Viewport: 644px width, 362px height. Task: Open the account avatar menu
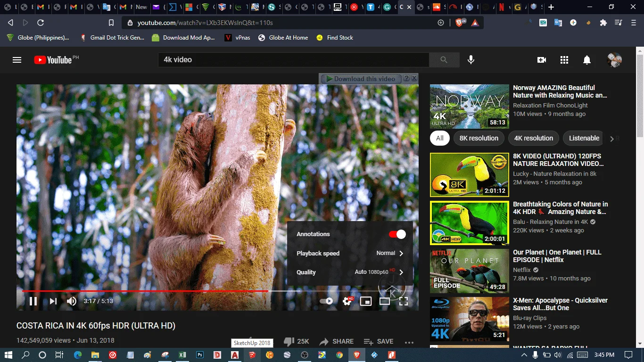(x=614, y=60)
